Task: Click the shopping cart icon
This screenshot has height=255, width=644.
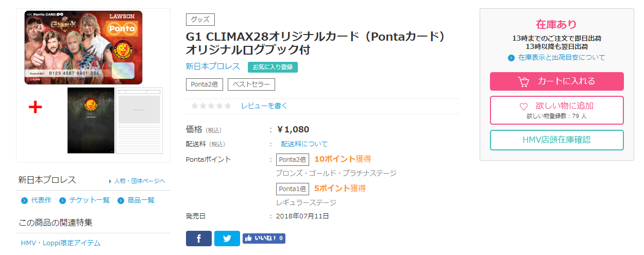Action: click(524, 81)
